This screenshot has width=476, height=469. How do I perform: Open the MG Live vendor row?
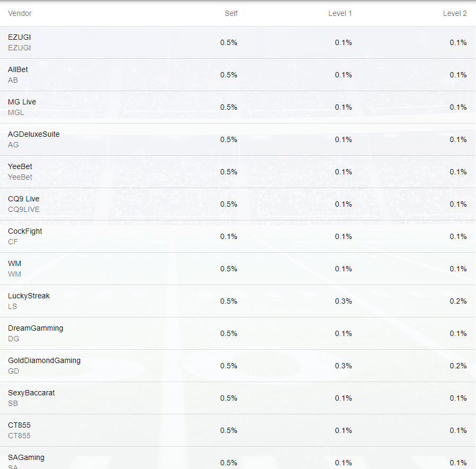point(22,102)
